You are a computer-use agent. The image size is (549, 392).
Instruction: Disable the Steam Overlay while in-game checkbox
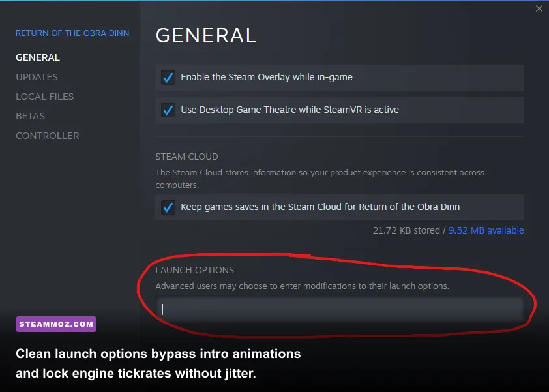click(x=168, y=78)
